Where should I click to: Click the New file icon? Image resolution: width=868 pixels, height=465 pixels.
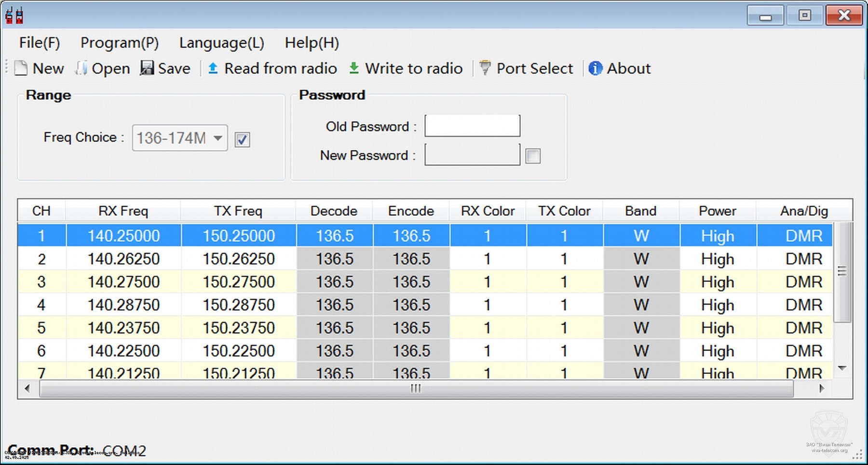21,68
